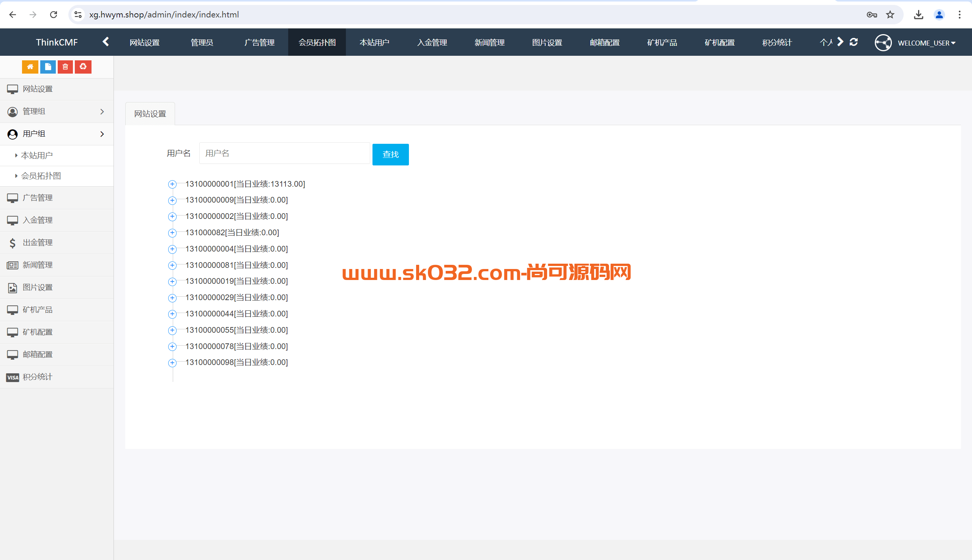This screenshot has width=972, height=560.
Task: Open 会员拓扑图 submenu in sidebar
Action: [x=57, y=176]
